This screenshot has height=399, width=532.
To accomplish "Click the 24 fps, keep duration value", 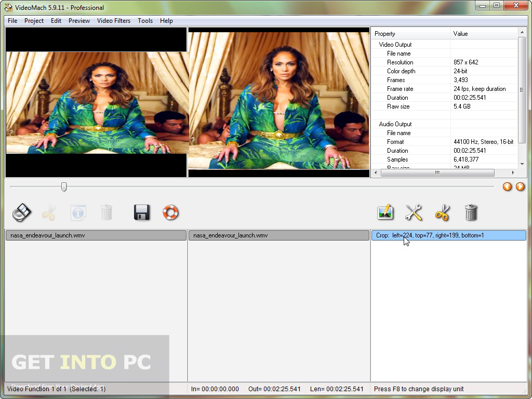I will [480, 88].
